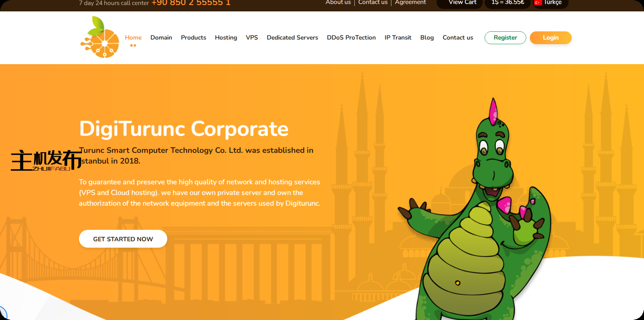This screenshot has width=644, height=320.
Task: Open the Blog link
Action: [x=427, y=37]
